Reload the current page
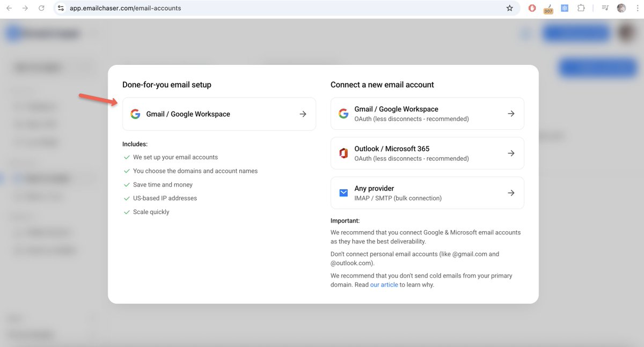Image resolution: width=644 pixels, height=347 pixels. click(41, 8)
